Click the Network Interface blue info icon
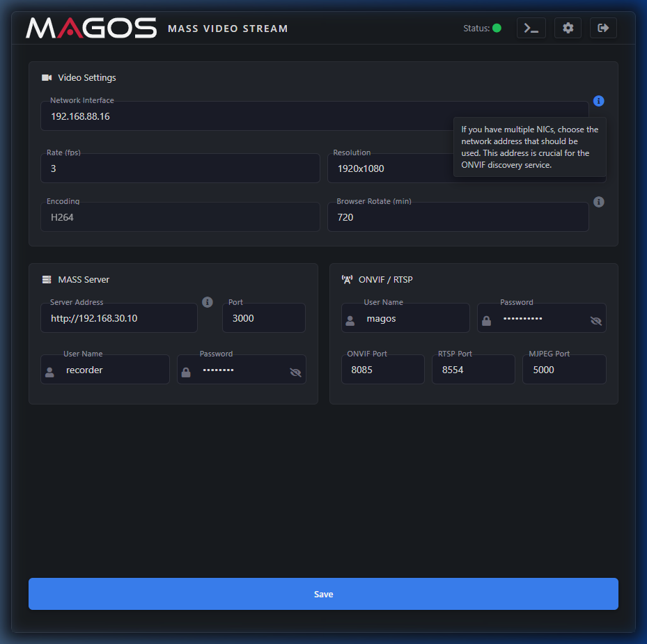This screenshot has width=647, height=644. point(598,101)
